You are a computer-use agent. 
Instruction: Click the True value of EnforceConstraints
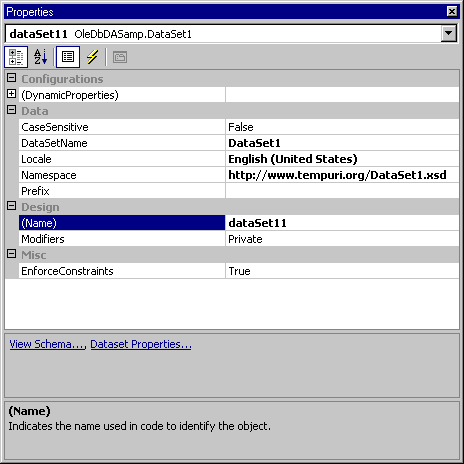[342, 271]
